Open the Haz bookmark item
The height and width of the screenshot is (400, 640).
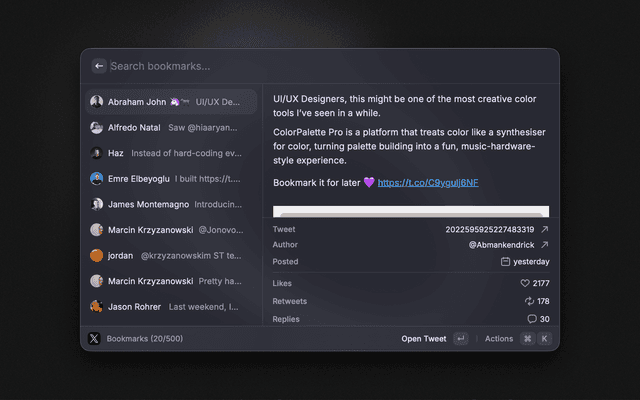[x=171, y=153]
